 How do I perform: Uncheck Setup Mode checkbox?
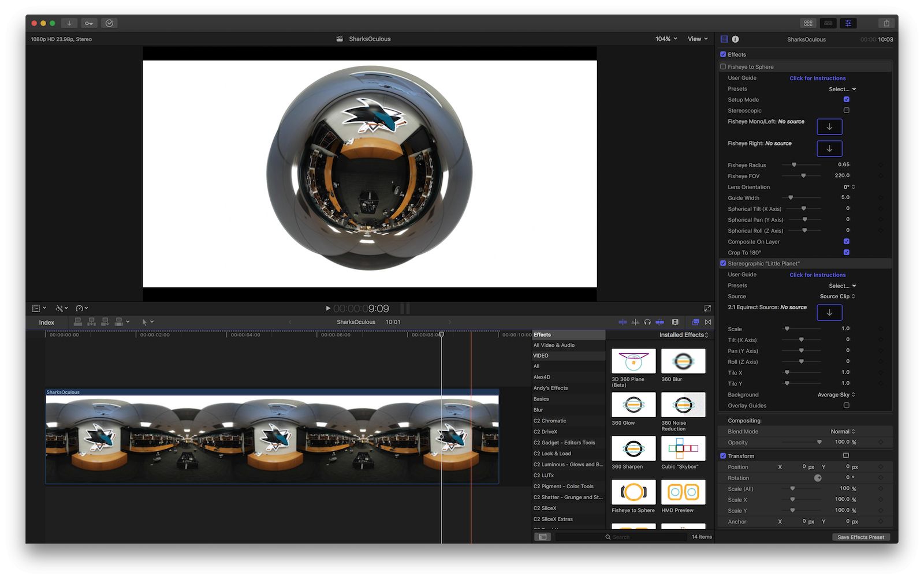click(847, 99)
